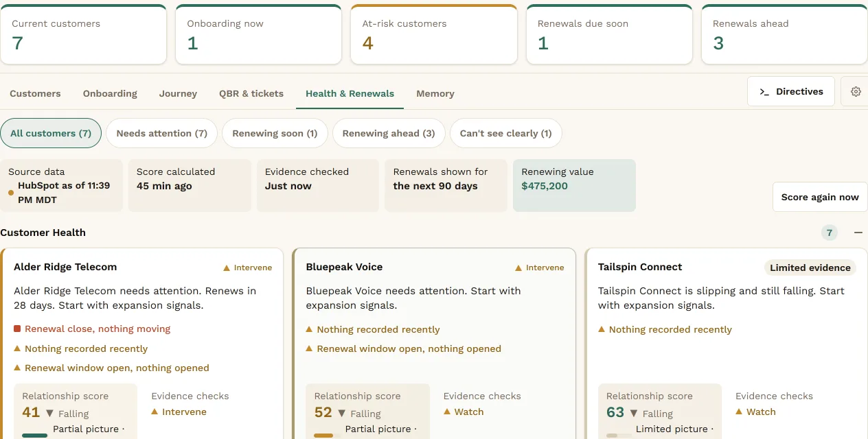Click Renewals shown for next 90 days tile
Image resolution: width=868 pixels, height=439 pixels.
click(x=446, y=185)
